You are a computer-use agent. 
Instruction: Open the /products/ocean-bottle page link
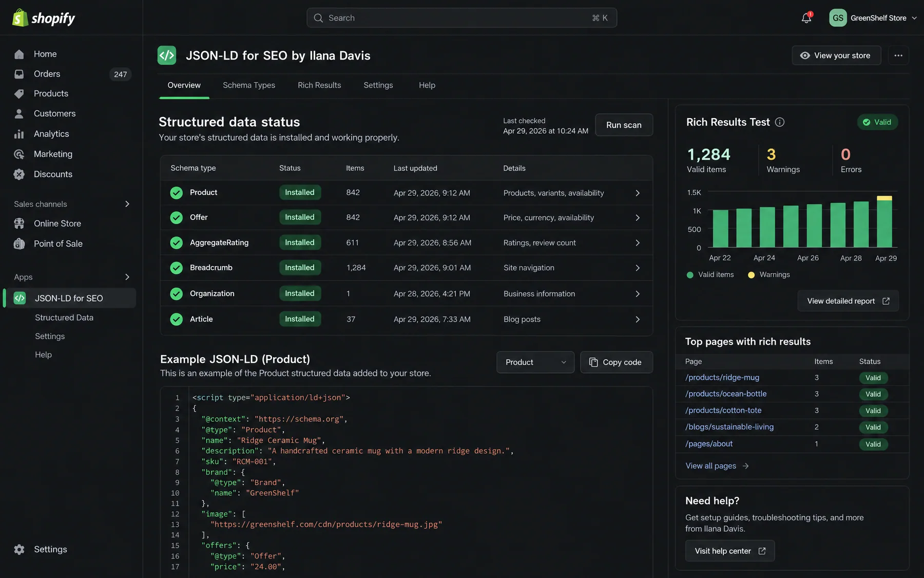726,394
